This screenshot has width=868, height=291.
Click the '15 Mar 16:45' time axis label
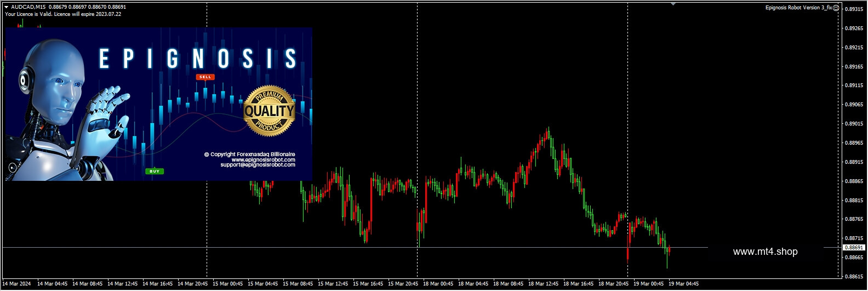pos(368,284)
